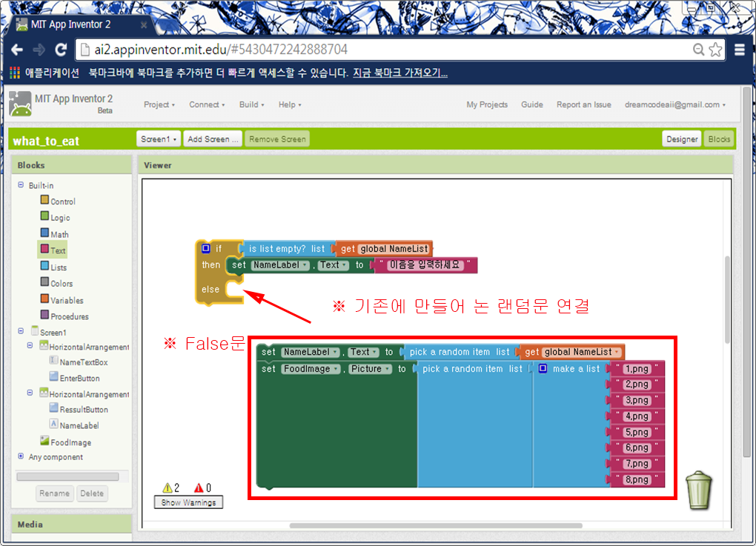The width and height of the screenshot is (756, 546).
Task: Click the viewer vertical scrollbar
Action: point(728,300)
